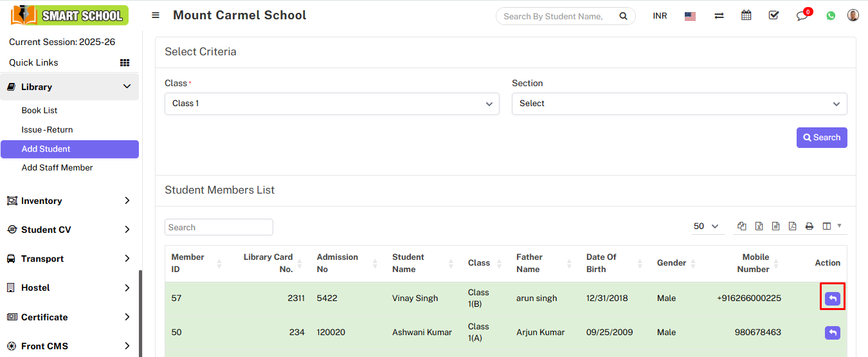868x357 pixels.
Task: Click the action arrow icon for Vinay Singh
Action: [x=832, y=298]
